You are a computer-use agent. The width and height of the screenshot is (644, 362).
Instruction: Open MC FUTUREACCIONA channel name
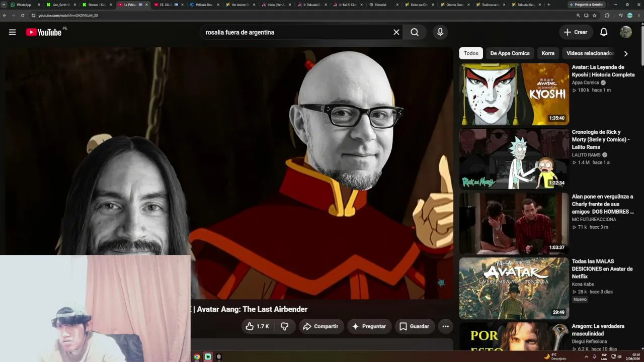click(594, 220)
